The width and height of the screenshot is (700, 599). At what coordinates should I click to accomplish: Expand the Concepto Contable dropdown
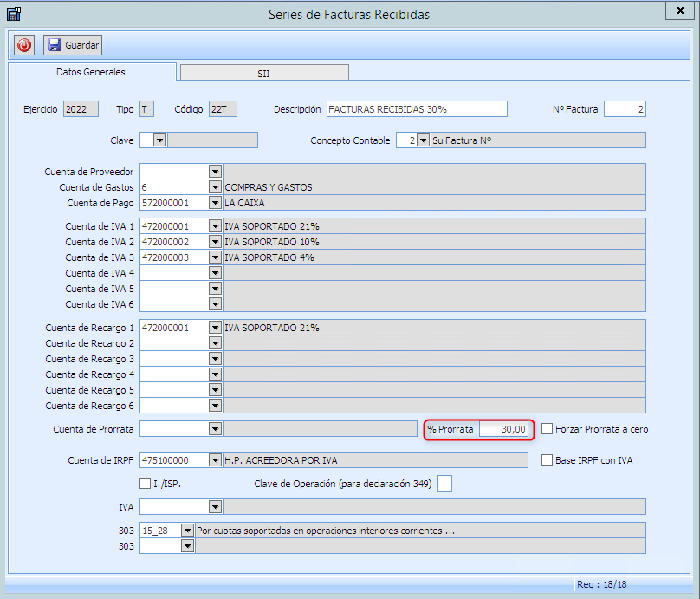423,140
